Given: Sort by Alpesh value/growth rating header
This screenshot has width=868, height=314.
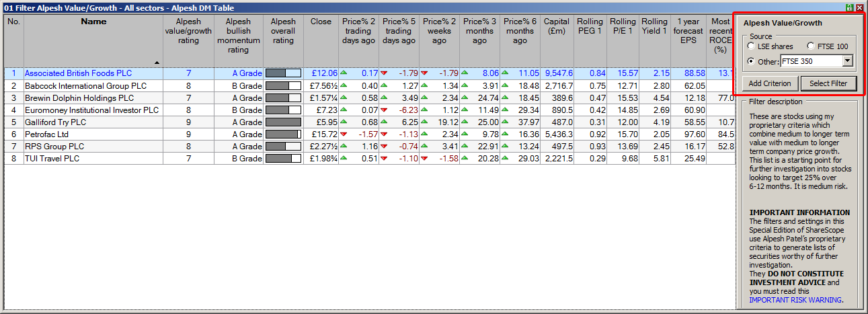Looking at the screenshot, I should [x=188, y=40].
